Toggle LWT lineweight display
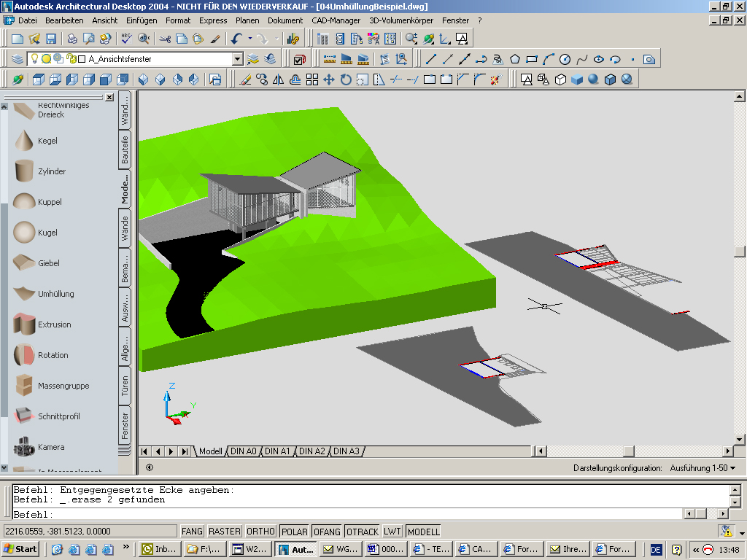This screenshot has height=560, width=747. click(x=392, y=531)
